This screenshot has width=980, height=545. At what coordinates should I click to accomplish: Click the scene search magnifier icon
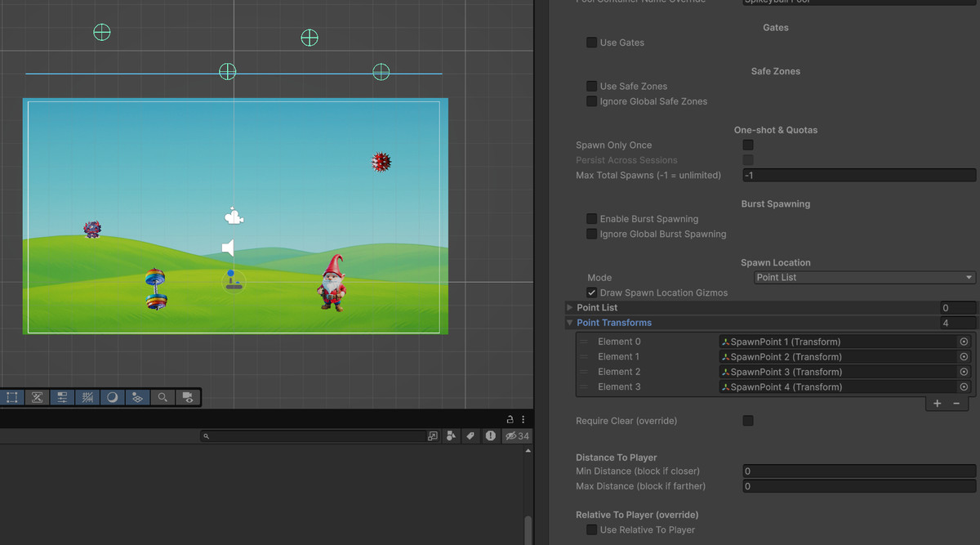pyautogui.click(x=163, y=397)
